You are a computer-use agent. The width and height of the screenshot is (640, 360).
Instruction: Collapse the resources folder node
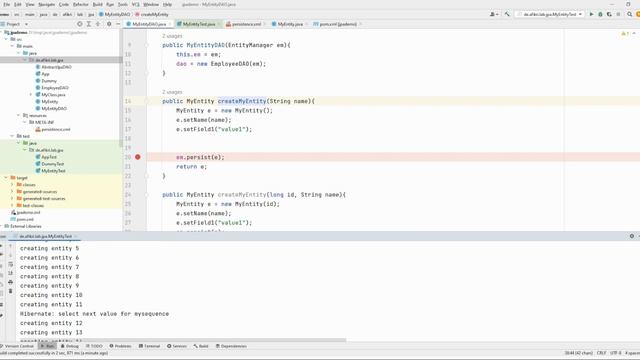pyautogui.click(x=18, y=116)
